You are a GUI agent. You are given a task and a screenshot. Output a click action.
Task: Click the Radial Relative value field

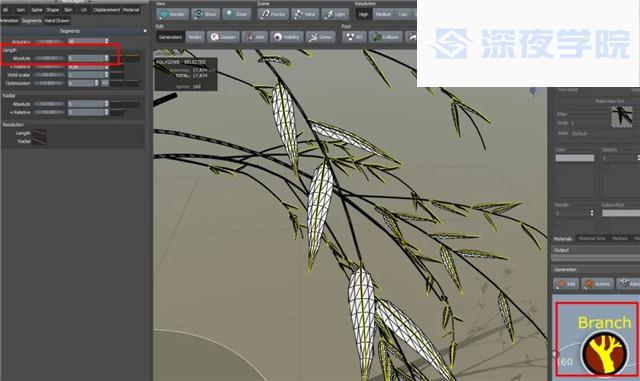tap(86, 112)
